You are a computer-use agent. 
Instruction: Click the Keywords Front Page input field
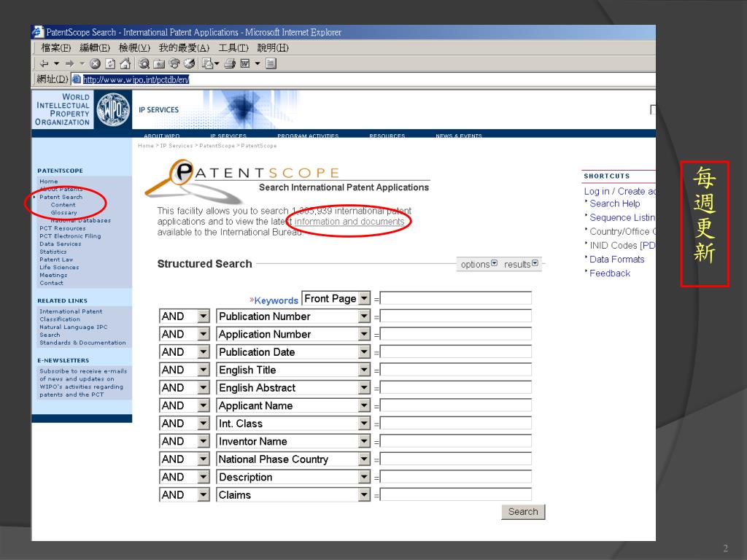(x=456, y=298)
